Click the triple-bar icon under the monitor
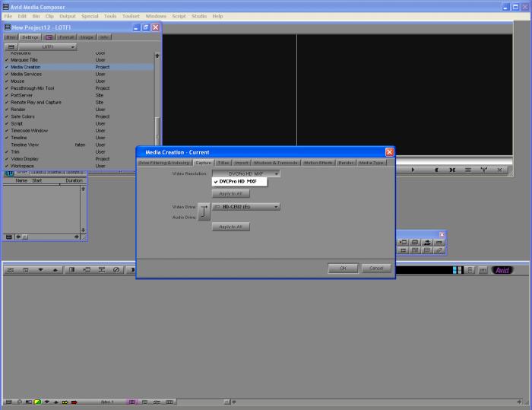This screenshot has height=410, width=532. point(468,170)
